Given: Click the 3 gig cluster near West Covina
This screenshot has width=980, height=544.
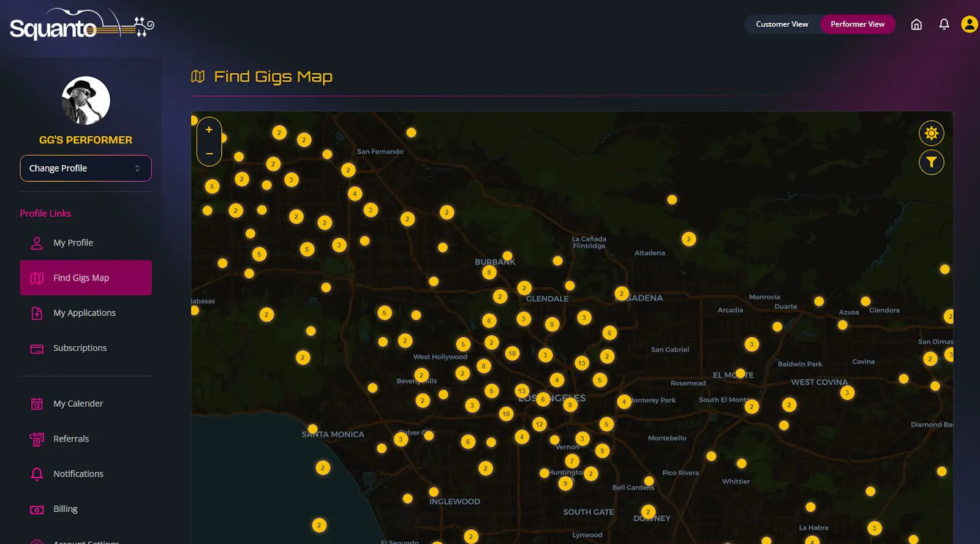Looking at the screenshot, I should [847, 393].
